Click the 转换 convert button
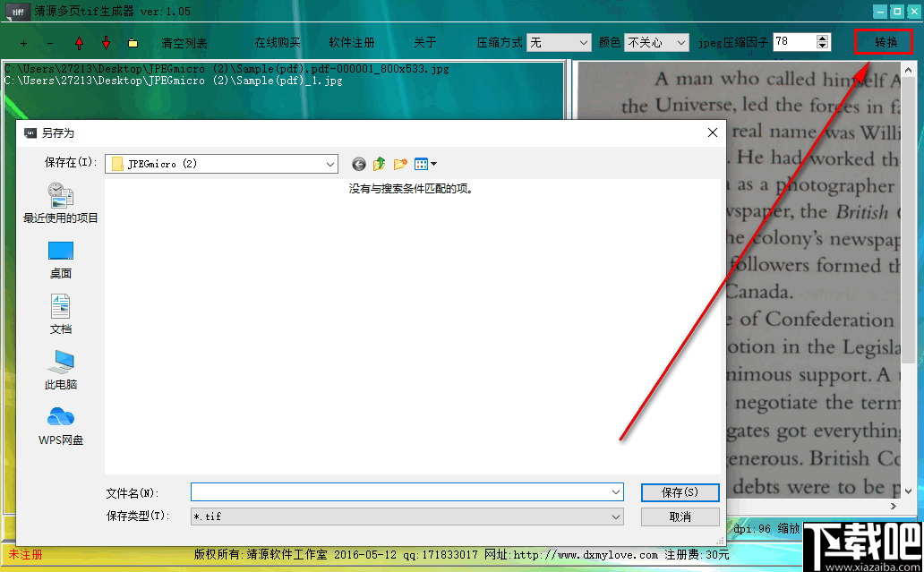Screen dimensions: 924x572 coord(885,42)
